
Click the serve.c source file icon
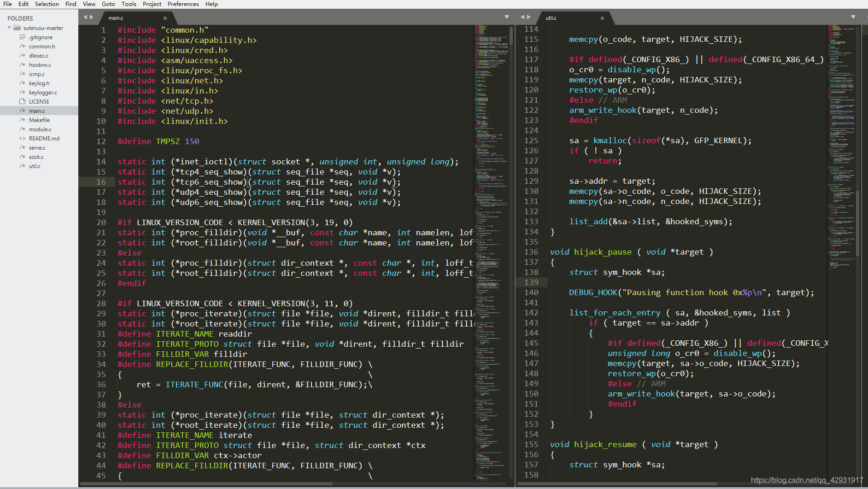(x=22, y=147)
